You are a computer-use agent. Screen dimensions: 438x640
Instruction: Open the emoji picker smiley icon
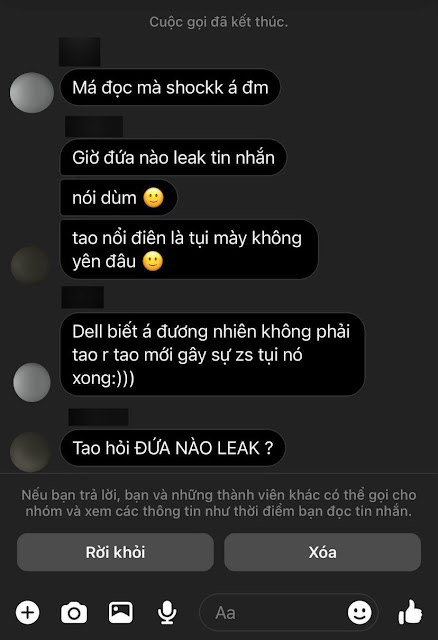[359, 612]
